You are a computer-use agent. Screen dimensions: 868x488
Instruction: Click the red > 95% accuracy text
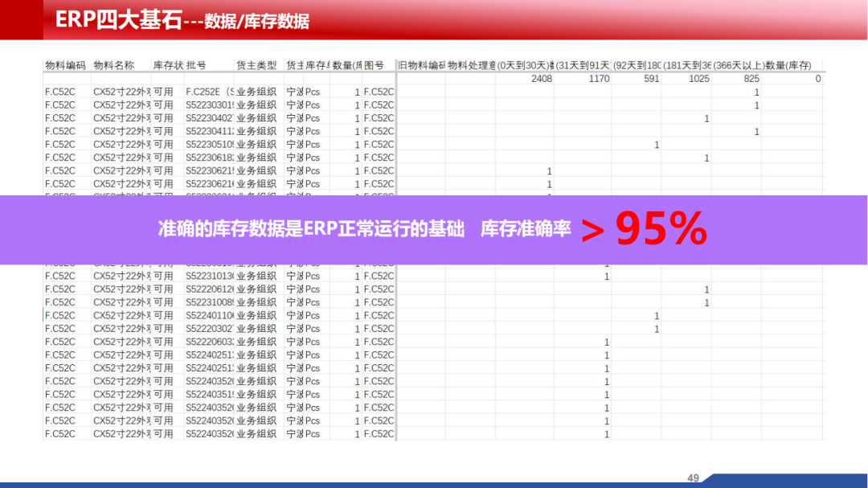645,230
